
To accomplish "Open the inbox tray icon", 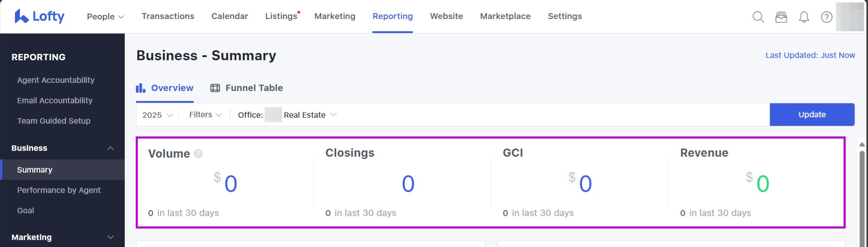I will pyautogui.click(x=781, y=17).
